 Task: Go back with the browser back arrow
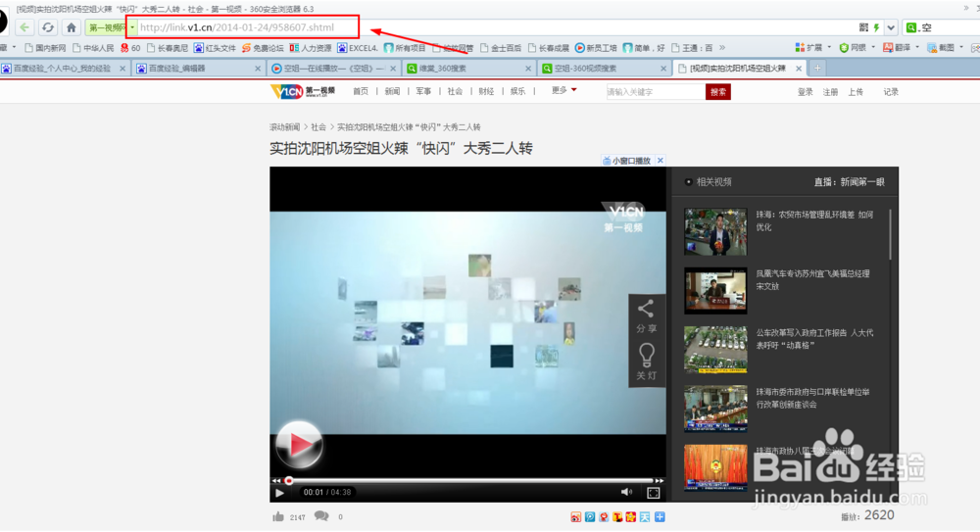(x=24, y=27)
